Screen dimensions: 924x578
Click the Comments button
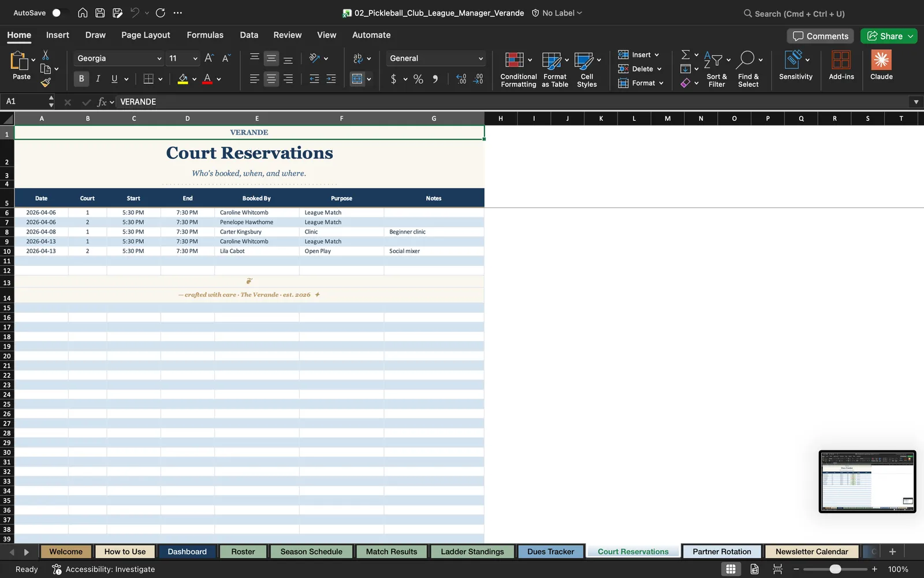tap(821, 36)
